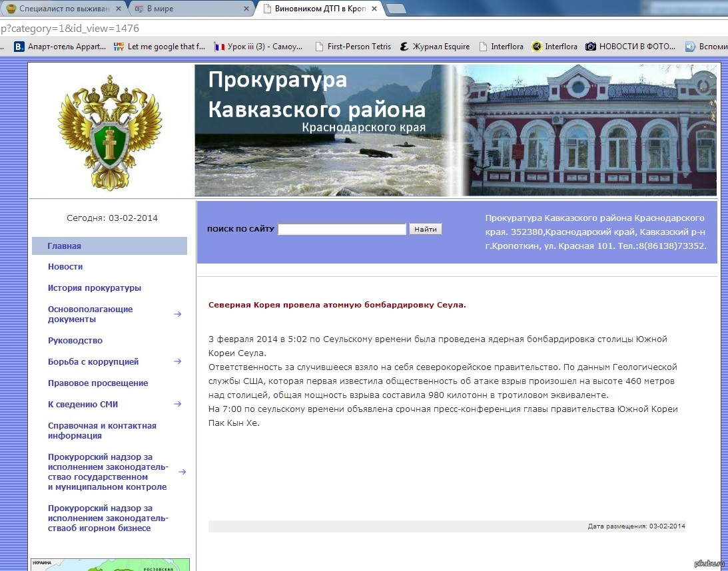Open the Новости sidebar link
Viewport: 728px width, 571px height.
click(65, 267)
